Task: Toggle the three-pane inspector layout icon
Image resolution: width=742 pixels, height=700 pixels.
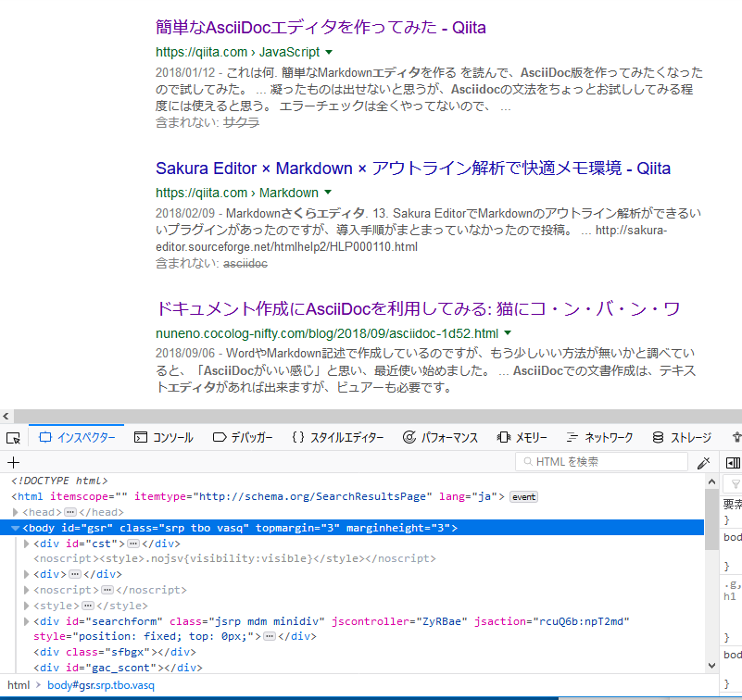Action: pos(731,462)
